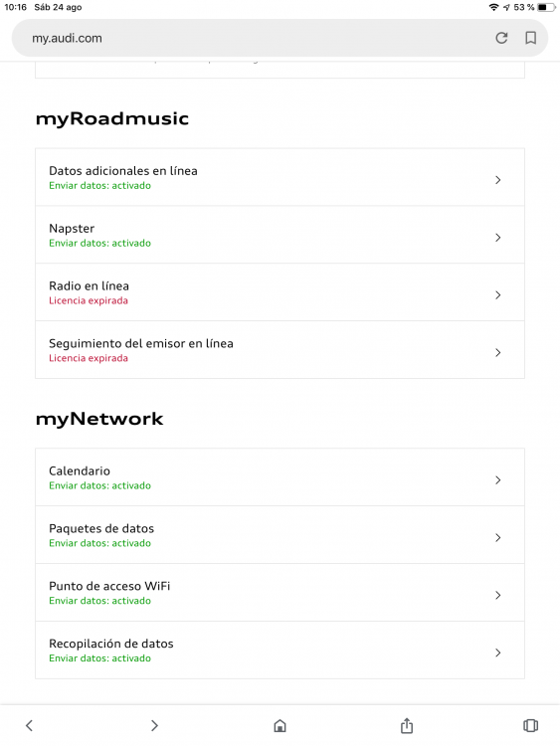Open the Paquetes de datos entry
560x746 pixels.
coord(280,535)
